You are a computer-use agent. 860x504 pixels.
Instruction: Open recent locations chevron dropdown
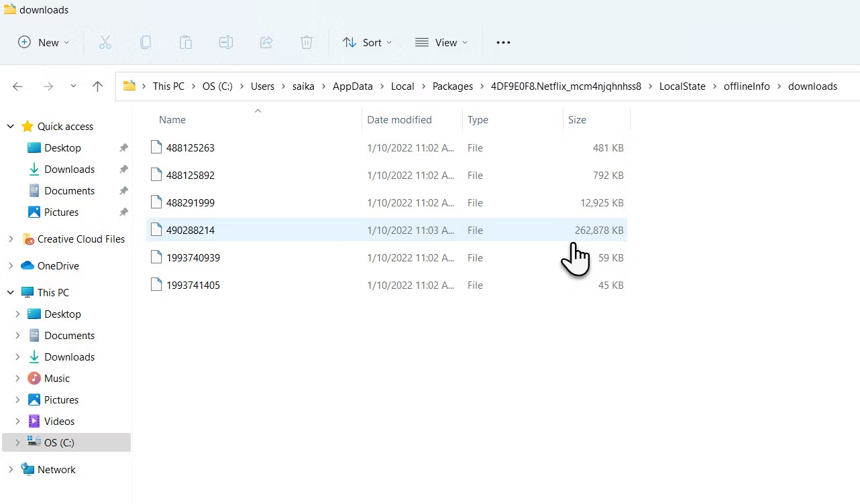pos(73,86)
